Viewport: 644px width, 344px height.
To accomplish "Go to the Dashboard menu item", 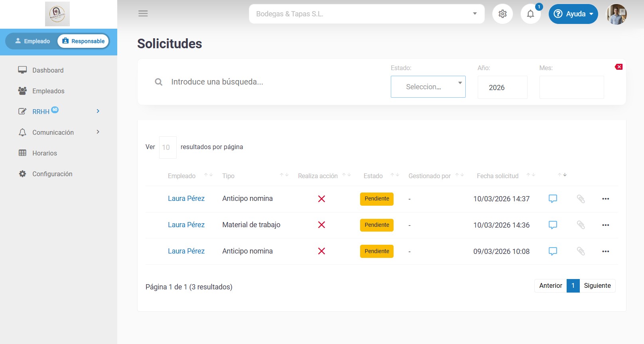I will coord(48,70).
